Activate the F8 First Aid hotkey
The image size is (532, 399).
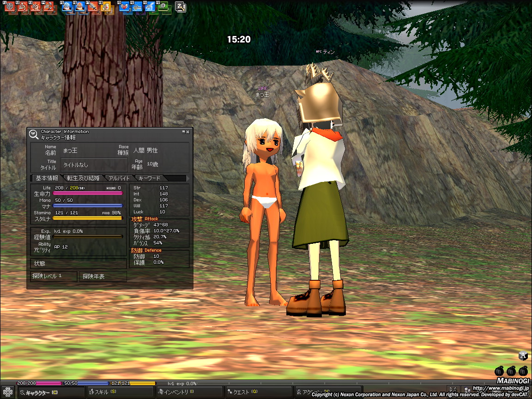107,7
